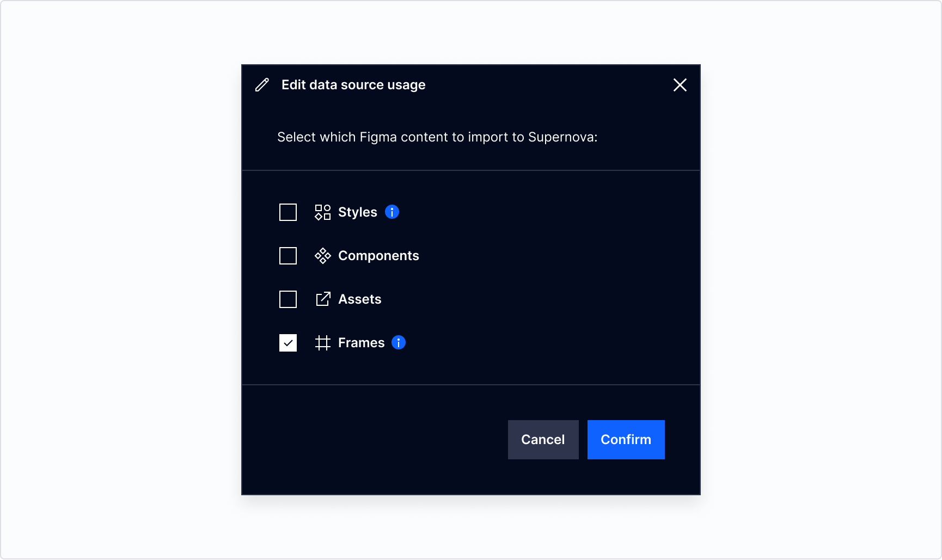Click the 'Select which Figma content' instruction text

[x=437, y=137]
